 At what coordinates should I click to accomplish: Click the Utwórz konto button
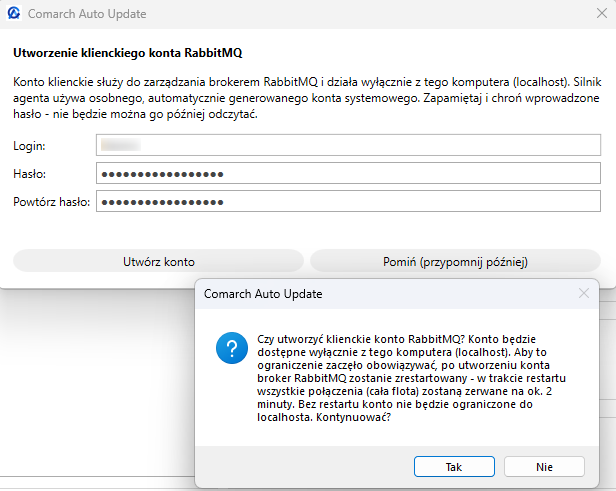pos(159,262)
